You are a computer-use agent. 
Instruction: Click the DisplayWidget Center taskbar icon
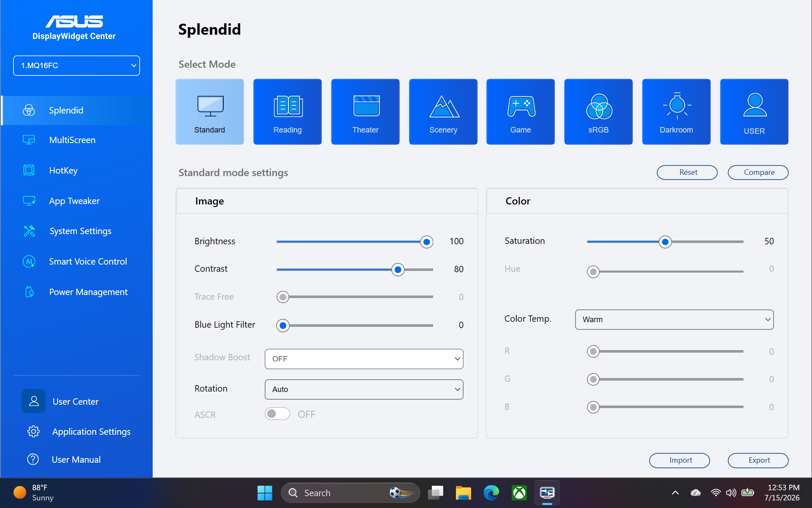coord(547,493)
